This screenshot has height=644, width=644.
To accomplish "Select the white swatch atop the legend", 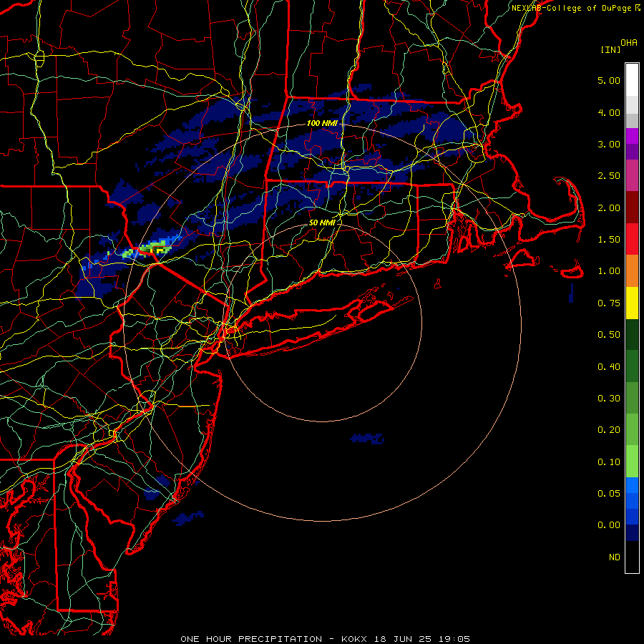I will coord(632,80).
